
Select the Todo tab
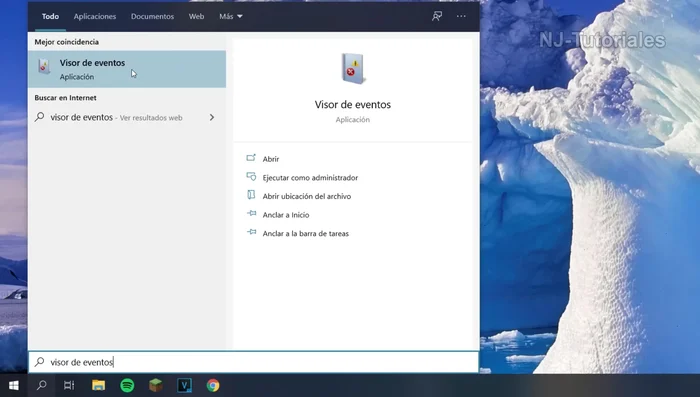click(50, 17)
